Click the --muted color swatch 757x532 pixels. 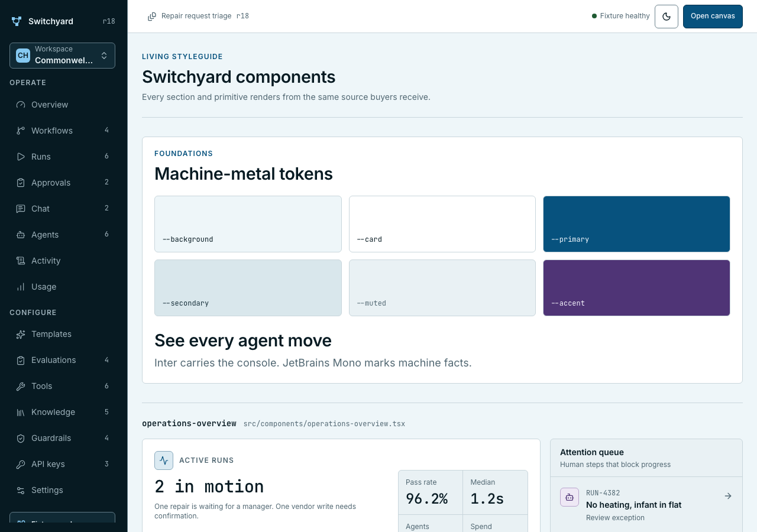442,288
